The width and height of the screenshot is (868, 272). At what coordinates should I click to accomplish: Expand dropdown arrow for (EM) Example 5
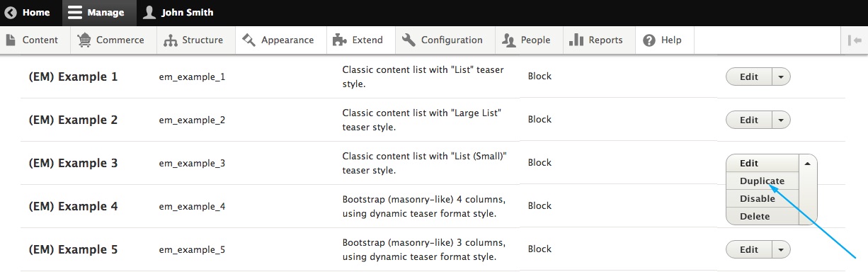[781, 249]
